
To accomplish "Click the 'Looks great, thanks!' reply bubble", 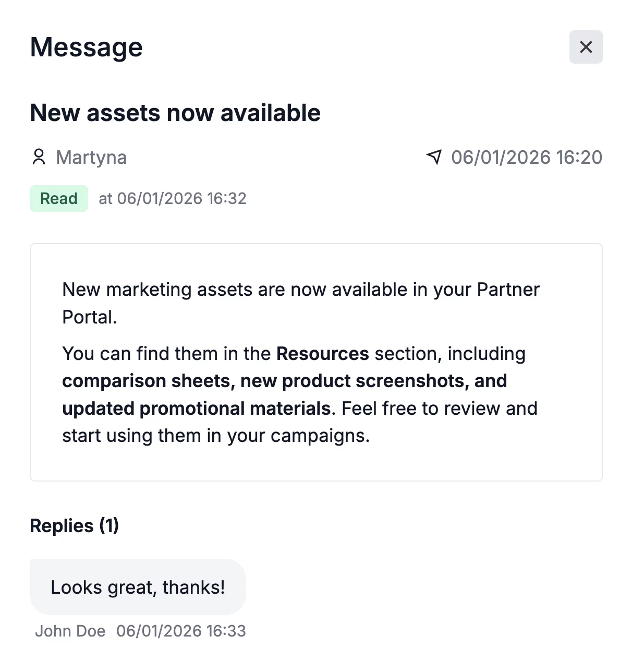I will point(138,587).
